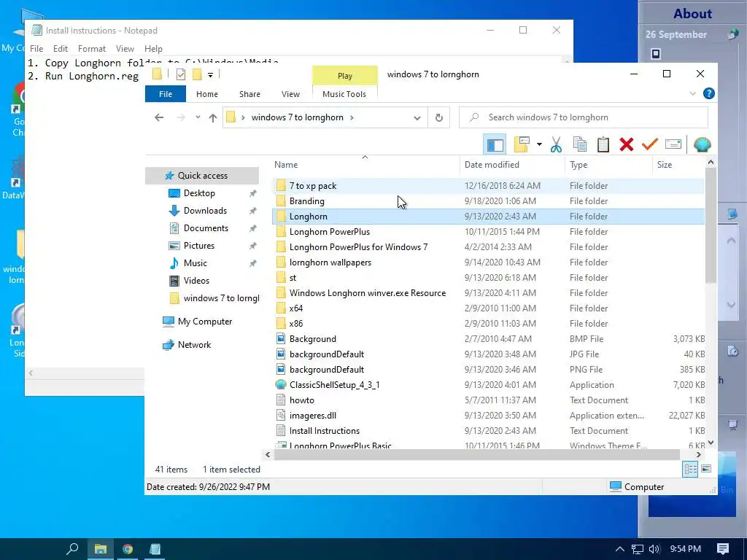Open folder options icon in Classic toolbar
Viewport: 747px width, 560px height.
pos(522,144)
